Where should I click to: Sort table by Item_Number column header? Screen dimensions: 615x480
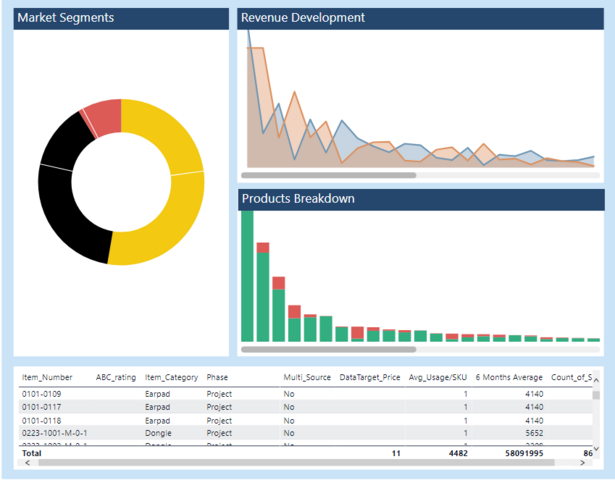pos(47,377)
